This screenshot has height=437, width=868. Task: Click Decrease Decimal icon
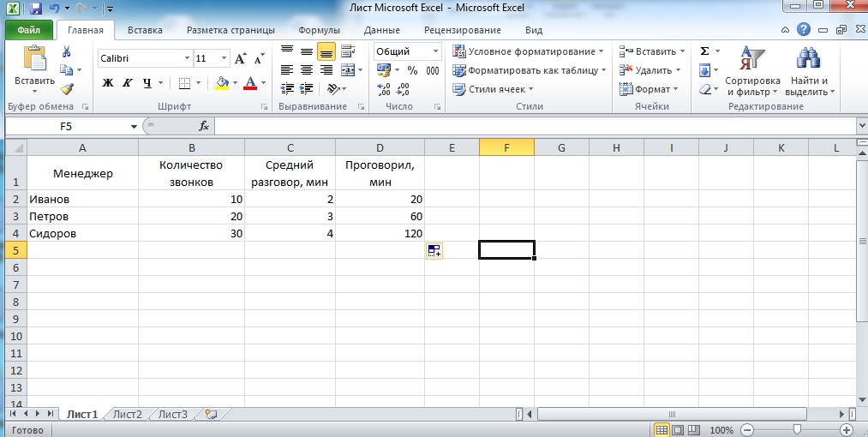pos(404,89)
